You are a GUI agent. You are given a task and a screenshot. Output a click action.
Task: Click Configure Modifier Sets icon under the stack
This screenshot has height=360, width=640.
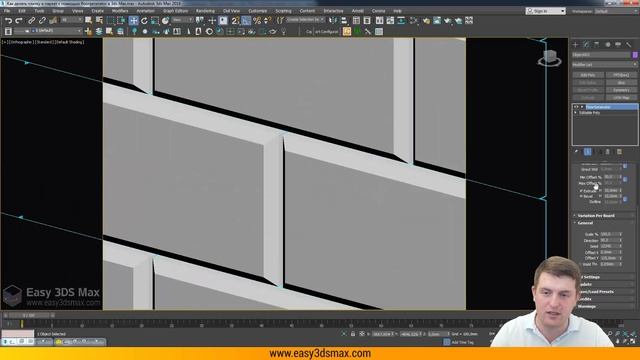619,152
